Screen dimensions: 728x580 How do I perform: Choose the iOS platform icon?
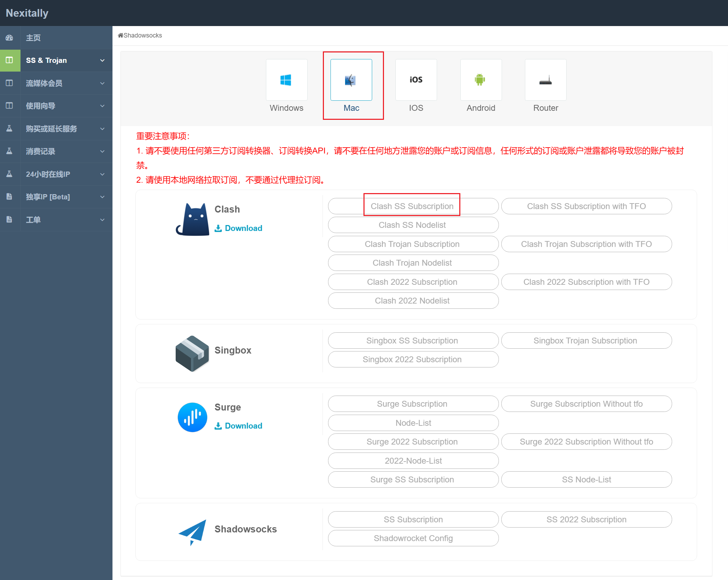tap(416, 80)
